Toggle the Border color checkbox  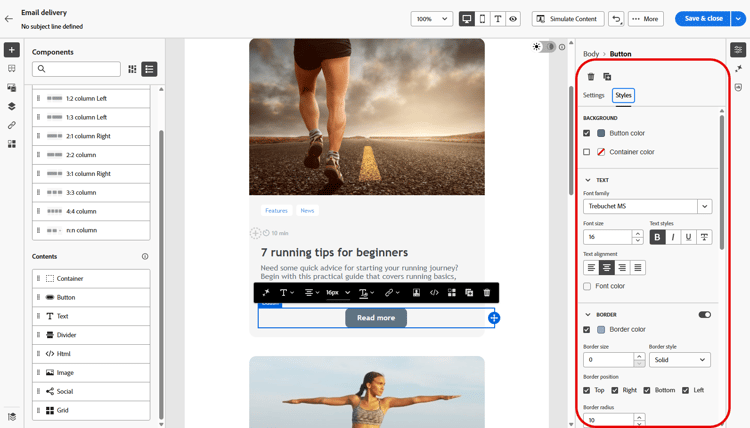(586, 329)
